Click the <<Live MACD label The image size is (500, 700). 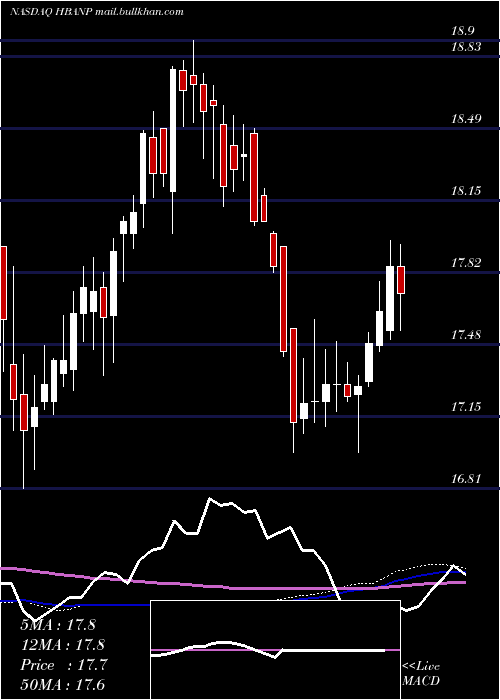pos(421,673)
